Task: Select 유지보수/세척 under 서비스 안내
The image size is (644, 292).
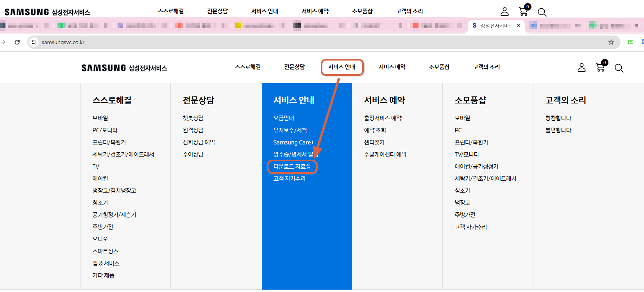Action: tap(290, 130)
